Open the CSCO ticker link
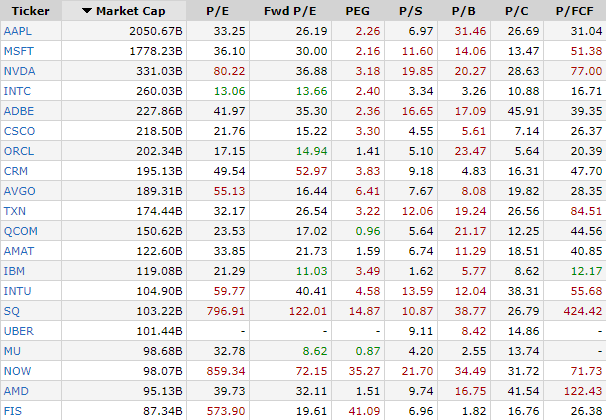 pyautogui.click(x=19, y=131)
